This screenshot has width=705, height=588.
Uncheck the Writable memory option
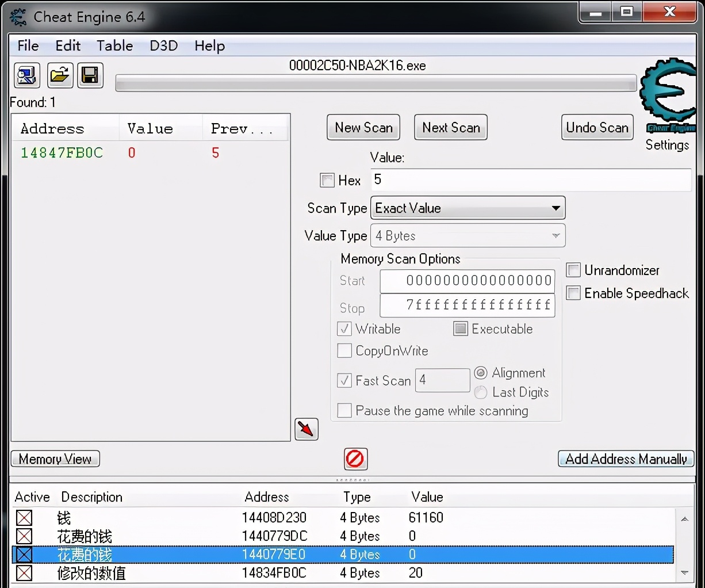click(344, 329)
